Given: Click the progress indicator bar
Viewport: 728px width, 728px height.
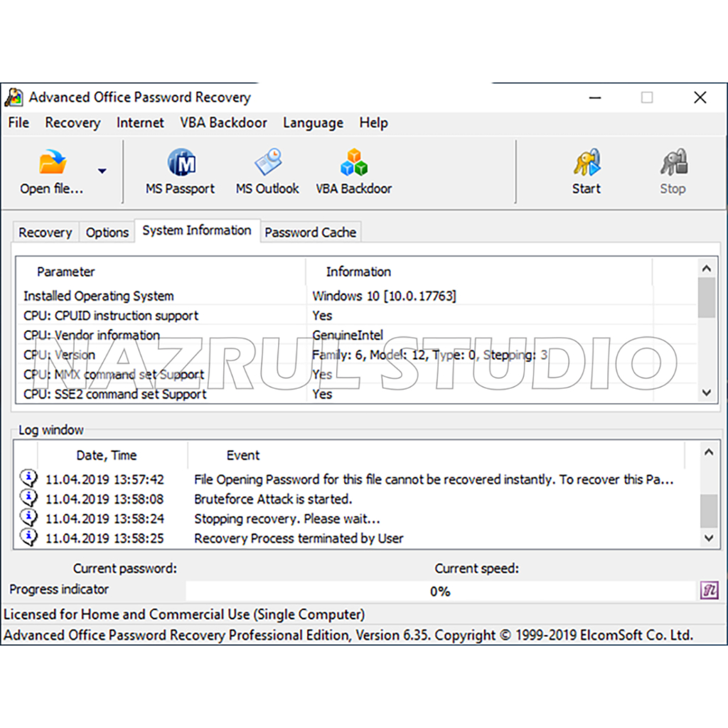Looking at the screenshot, I should (440, 591).
